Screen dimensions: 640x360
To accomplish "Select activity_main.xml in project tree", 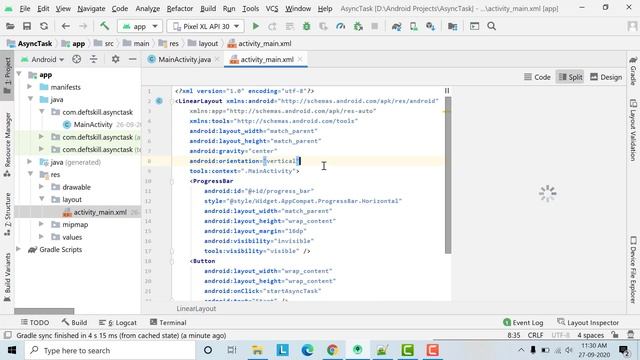I will [100, 212].
